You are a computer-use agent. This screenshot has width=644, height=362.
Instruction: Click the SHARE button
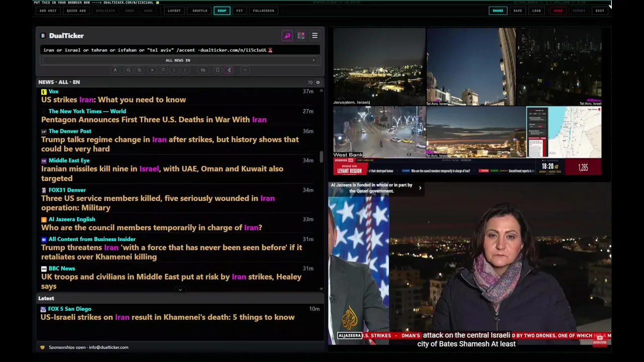point(498,11)
